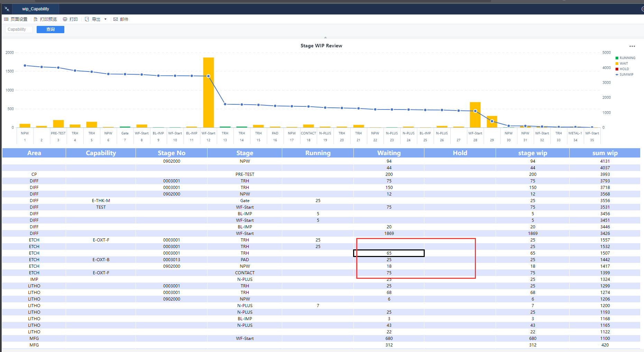Click the yellow bar at stage 29
This screenshot has width=644, height=352.
[x=492, y=122]
